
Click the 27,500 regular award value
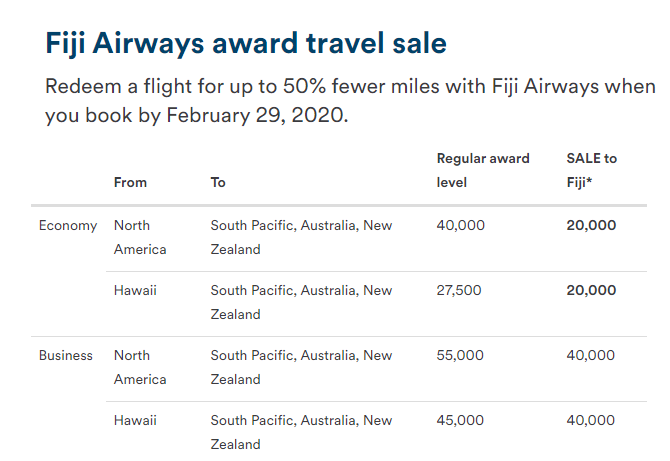click(459, 291)
